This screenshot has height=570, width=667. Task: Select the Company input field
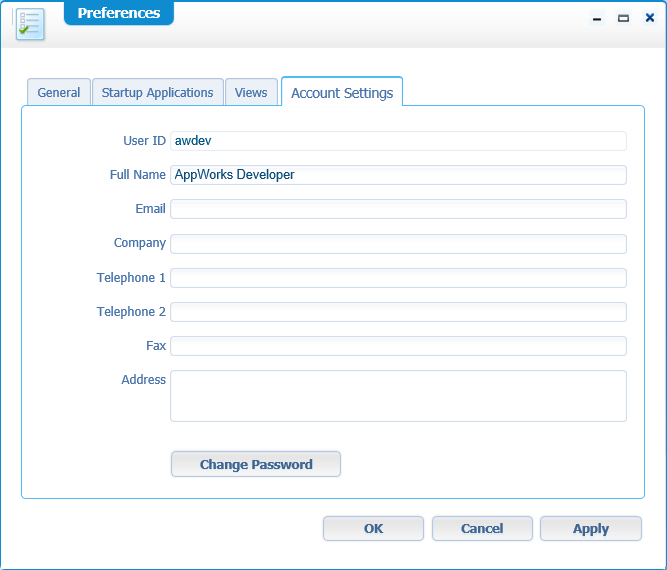click(x=398, y=244)
